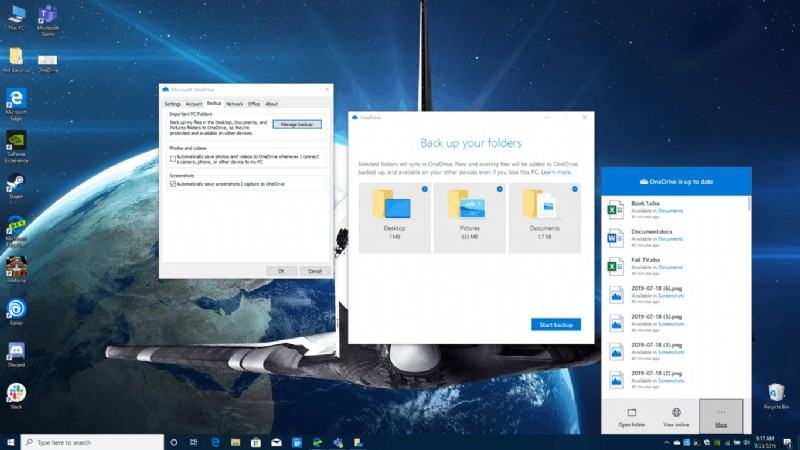Image resolution: width=800 pixels, height=450 pixels.
Task: Deselect the Desktop folder backup checkmark
Action: coord(424,189)
